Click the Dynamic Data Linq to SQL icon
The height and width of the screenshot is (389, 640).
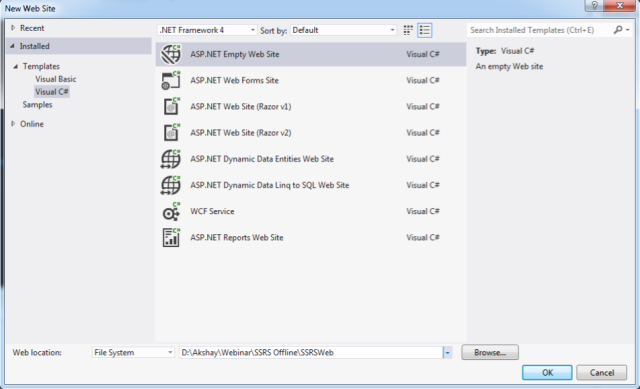[x=171, y=185]
